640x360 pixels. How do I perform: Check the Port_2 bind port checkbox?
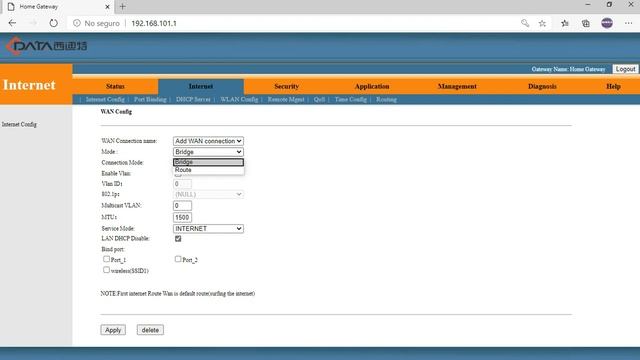coord(178,259)
